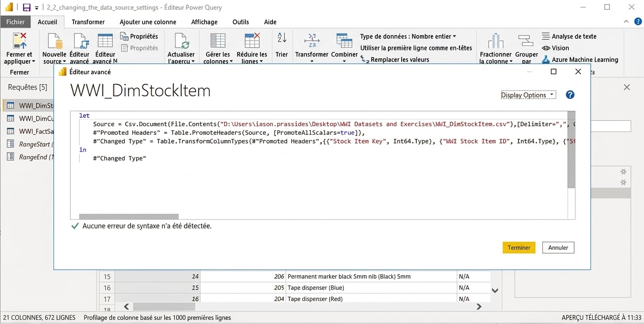
Task: Click the Nouvelle source icon
Action: pyautogui.click(x=54, y=41)
